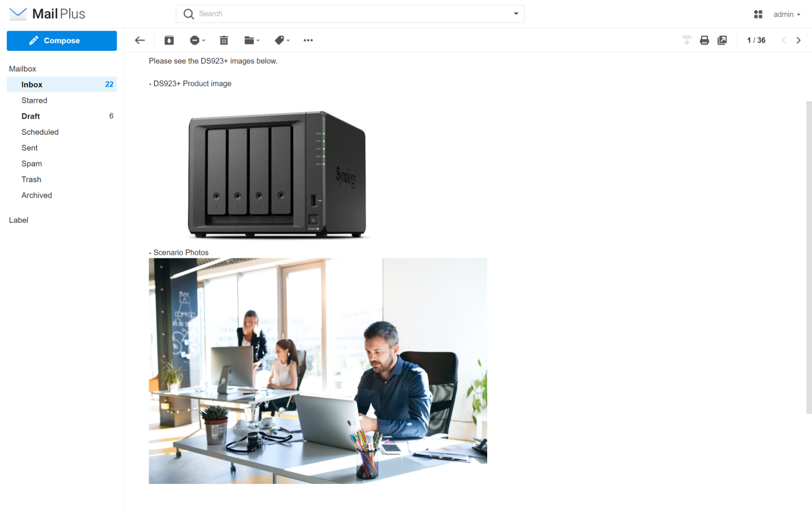Open more actions with the ellipsis icon
812x508 pixels.
tap(308, 40)
